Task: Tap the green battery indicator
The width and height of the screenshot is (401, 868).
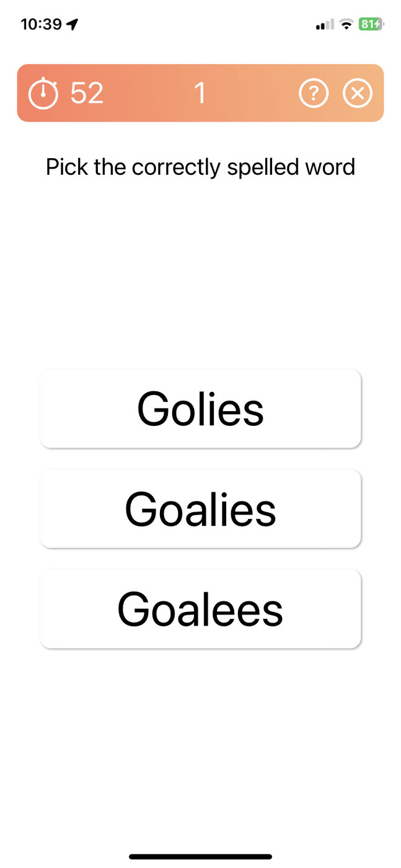Action: pos(371,24)
